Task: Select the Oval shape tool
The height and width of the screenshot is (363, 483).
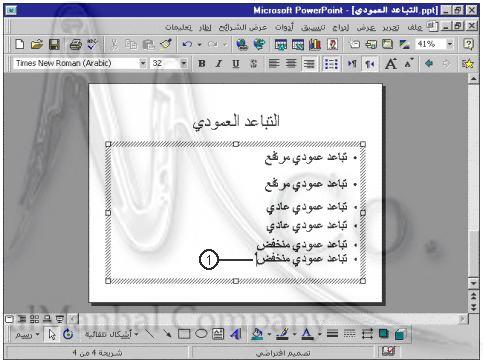Action: point(201,334)
